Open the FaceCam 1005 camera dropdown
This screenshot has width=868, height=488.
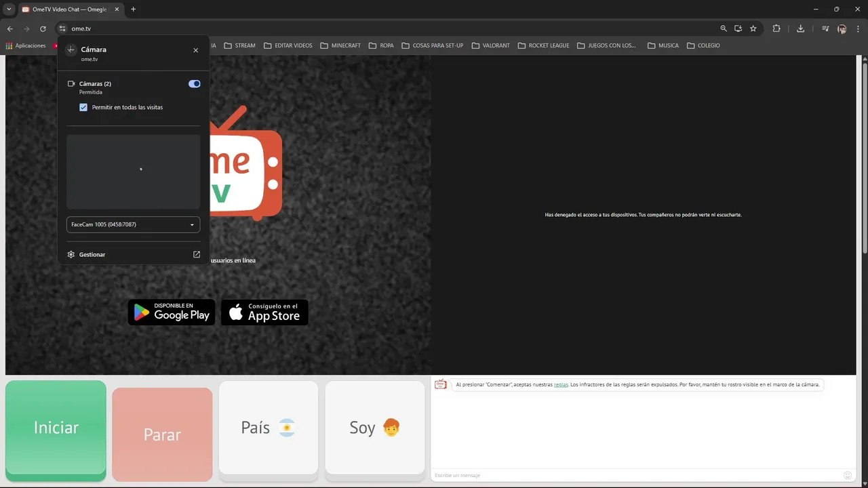coord(133,224)
